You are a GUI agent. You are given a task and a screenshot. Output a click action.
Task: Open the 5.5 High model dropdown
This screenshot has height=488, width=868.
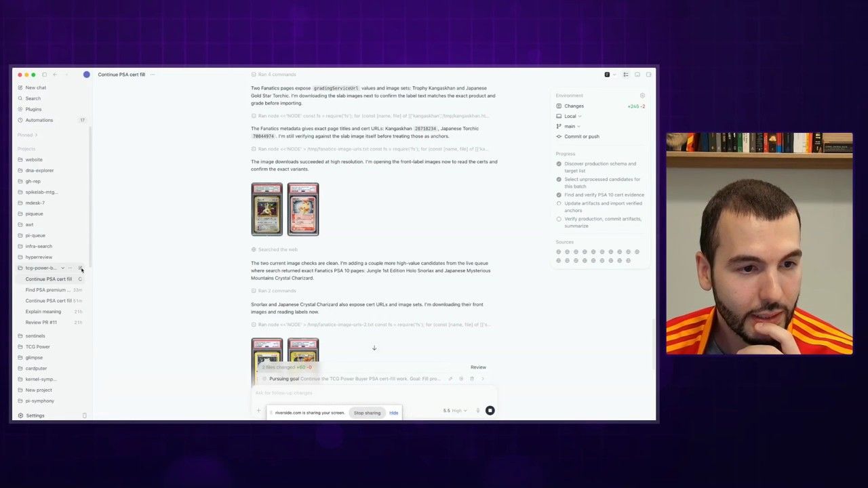click(x=455, y=411)
